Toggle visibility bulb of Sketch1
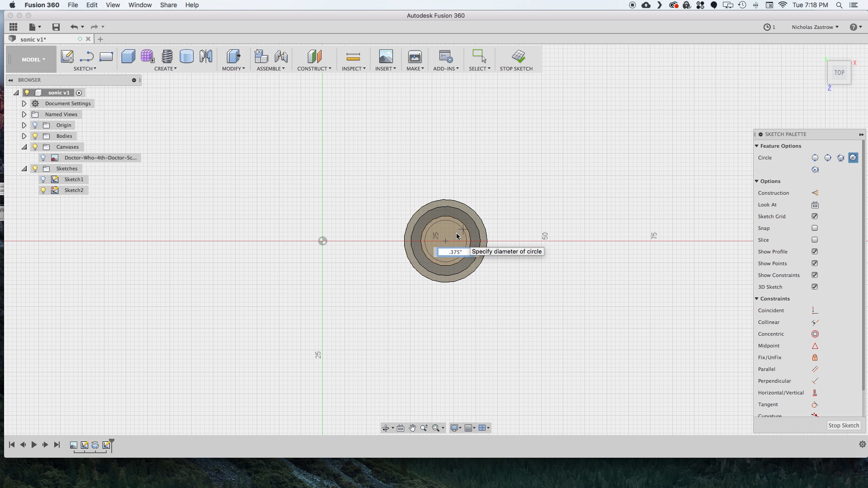868x488 pixels. (x=43, y=179)
